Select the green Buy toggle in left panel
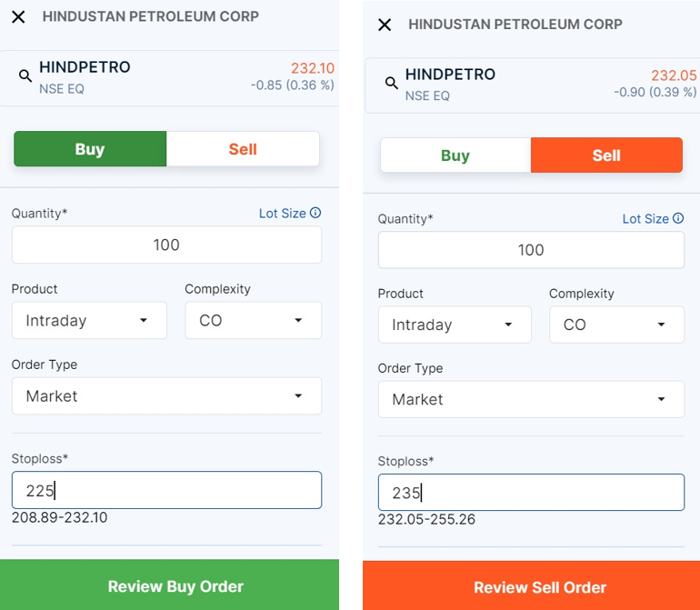 pyautogui.click(x=90, y=149)
